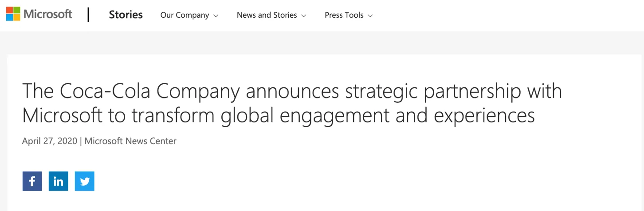
Task: Click the Microsoft News Center byline
Action: [x=130, y=141]
